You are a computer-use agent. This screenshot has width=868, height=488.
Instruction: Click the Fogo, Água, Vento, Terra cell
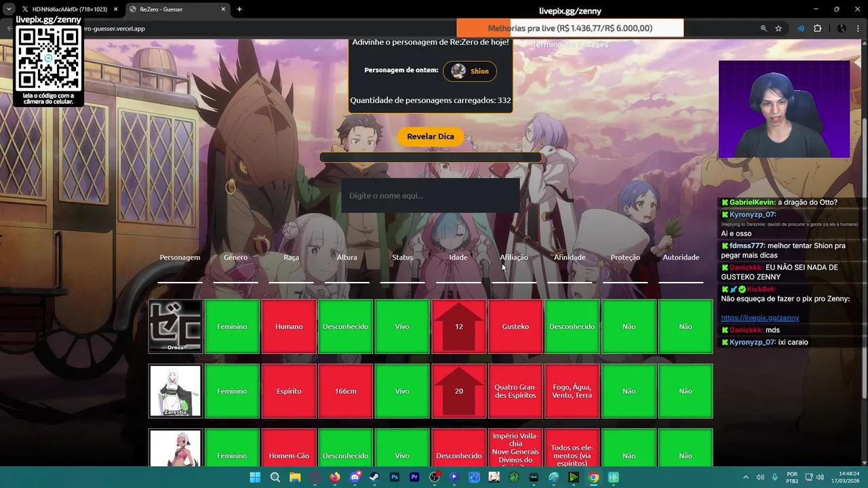572,391
